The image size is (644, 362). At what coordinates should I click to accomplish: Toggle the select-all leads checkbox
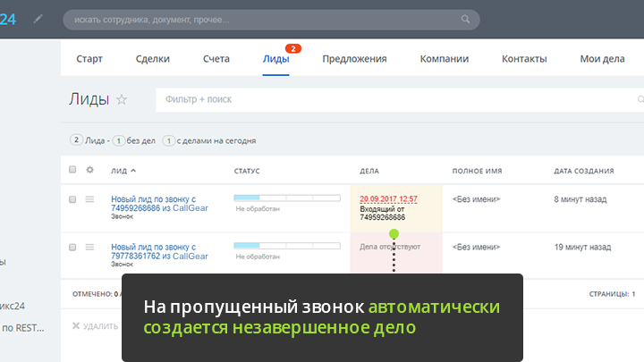pyautogui.click(x=72, y=170)
